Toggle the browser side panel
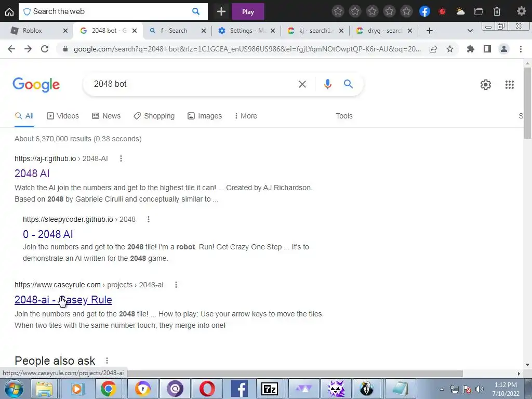This screenshot has width=532, height=399. 487,49
